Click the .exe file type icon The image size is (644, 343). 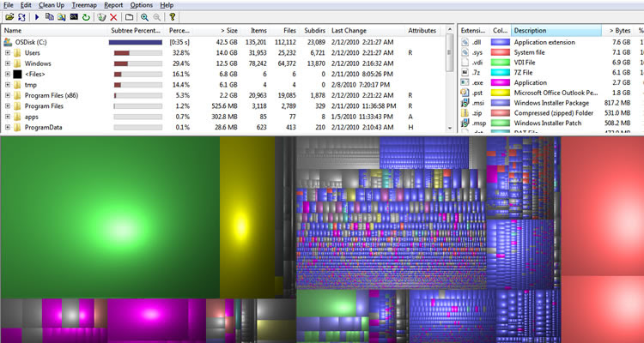pos(465,82)
